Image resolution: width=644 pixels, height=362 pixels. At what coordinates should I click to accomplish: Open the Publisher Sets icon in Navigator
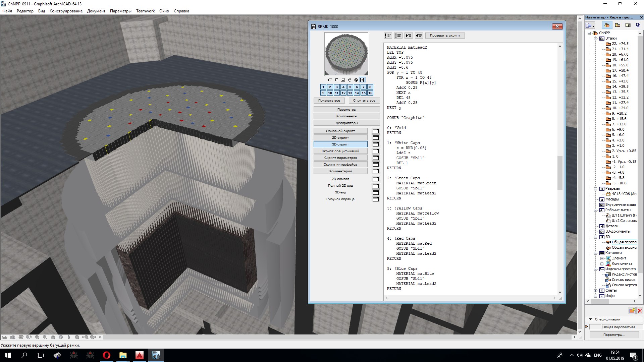pos(638,25)
